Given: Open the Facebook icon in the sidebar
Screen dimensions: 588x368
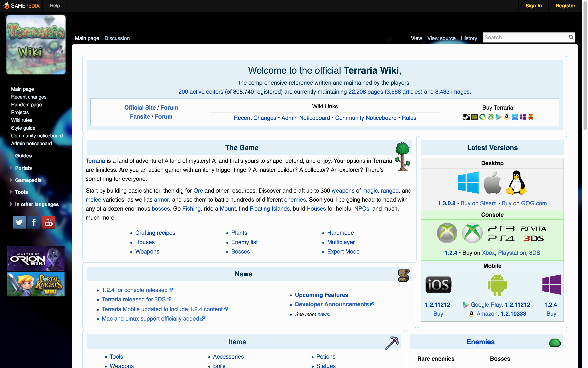Looking at the screenshot, I should [34, 222].
